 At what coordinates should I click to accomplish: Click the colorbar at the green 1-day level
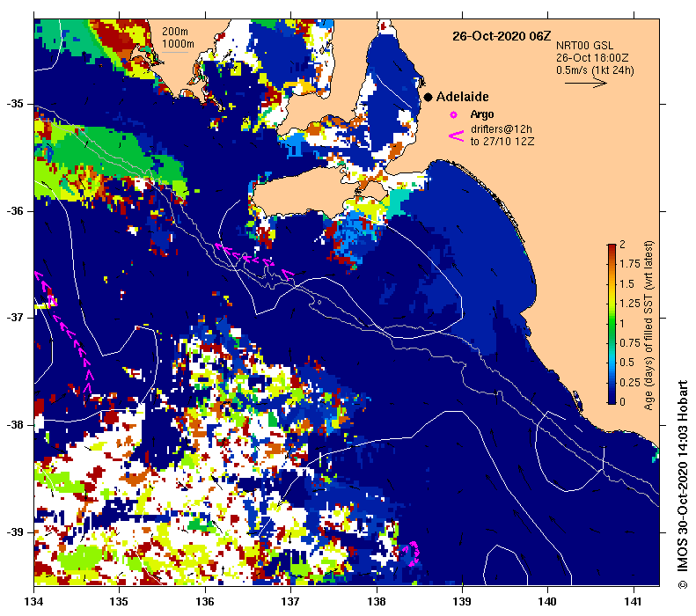(612, 324)
